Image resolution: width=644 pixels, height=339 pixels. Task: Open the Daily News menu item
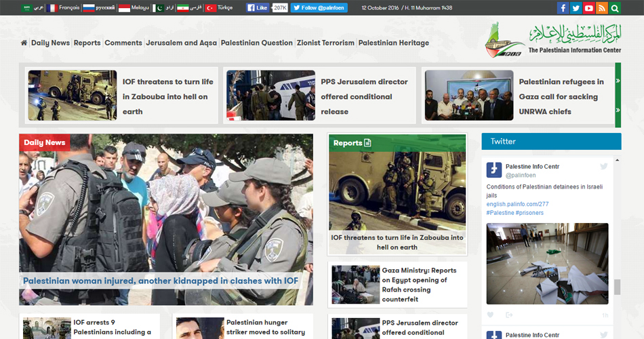51,43
